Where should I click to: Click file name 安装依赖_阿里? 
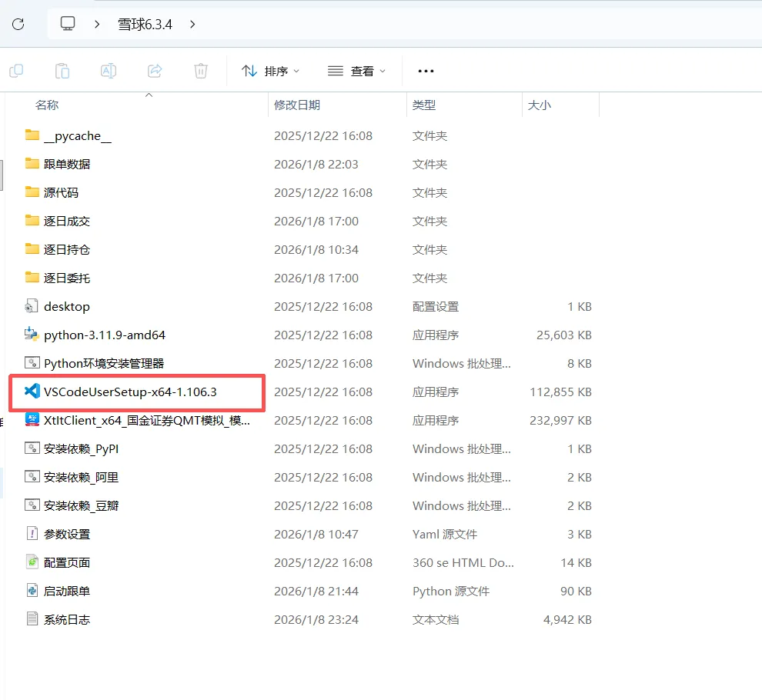81,478
